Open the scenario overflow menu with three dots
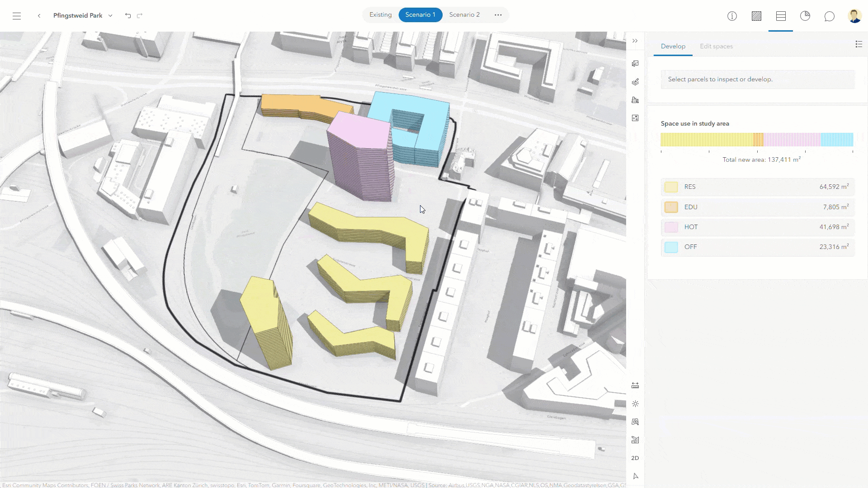The height and width of the screenshot is (488, 868). coord(498,14)
